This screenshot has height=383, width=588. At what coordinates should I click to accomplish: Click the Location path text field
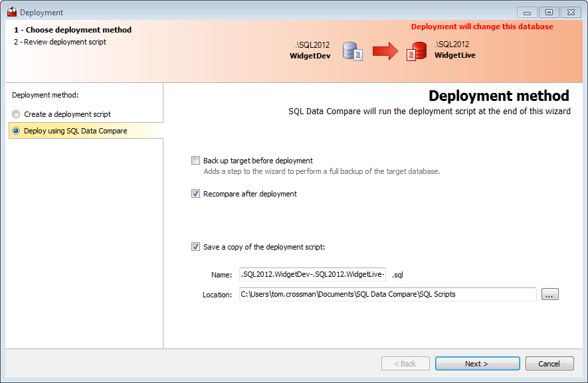tap(387, 294)
